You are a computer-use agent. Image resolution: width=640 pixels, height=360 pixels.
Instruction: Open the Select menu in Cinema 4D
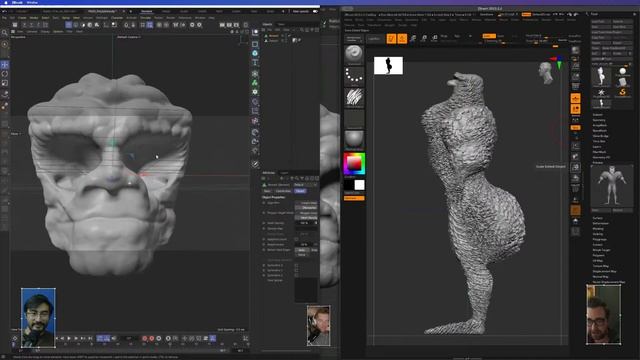pyautogui.click(x=45, y=18)
